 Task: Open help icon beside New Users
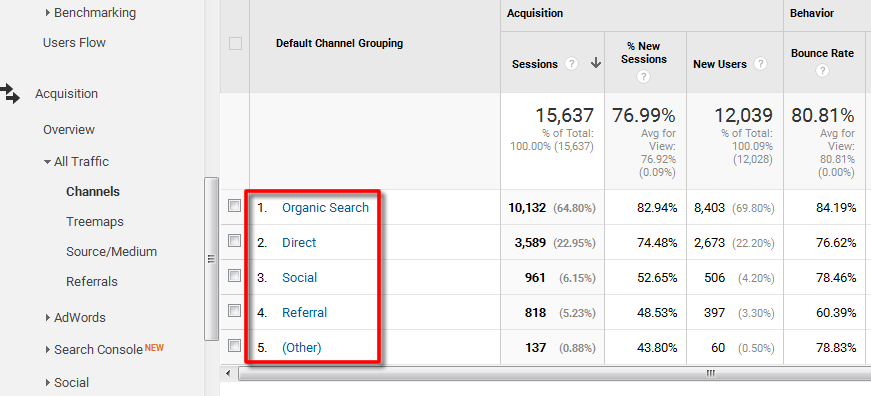point(760,64)
